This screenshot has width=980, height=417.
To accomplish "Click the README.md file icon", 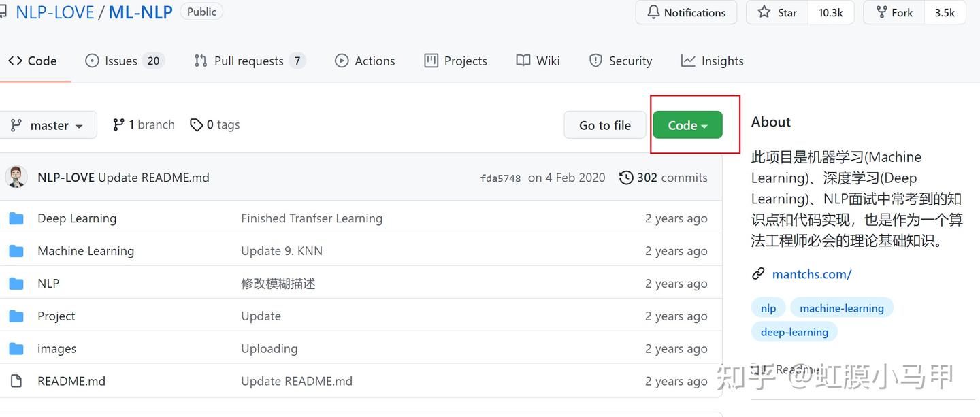I will [16, 381].
